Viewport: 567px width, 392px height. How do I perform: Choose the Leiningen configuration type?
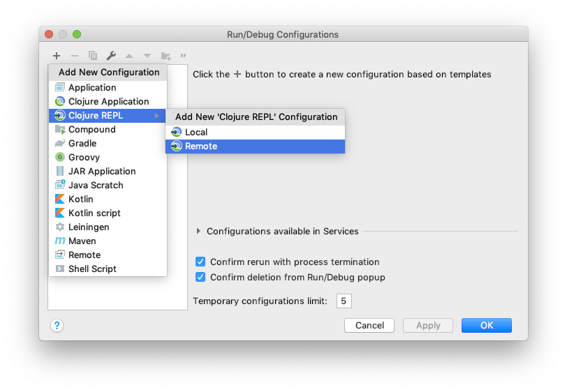[108, 227]
